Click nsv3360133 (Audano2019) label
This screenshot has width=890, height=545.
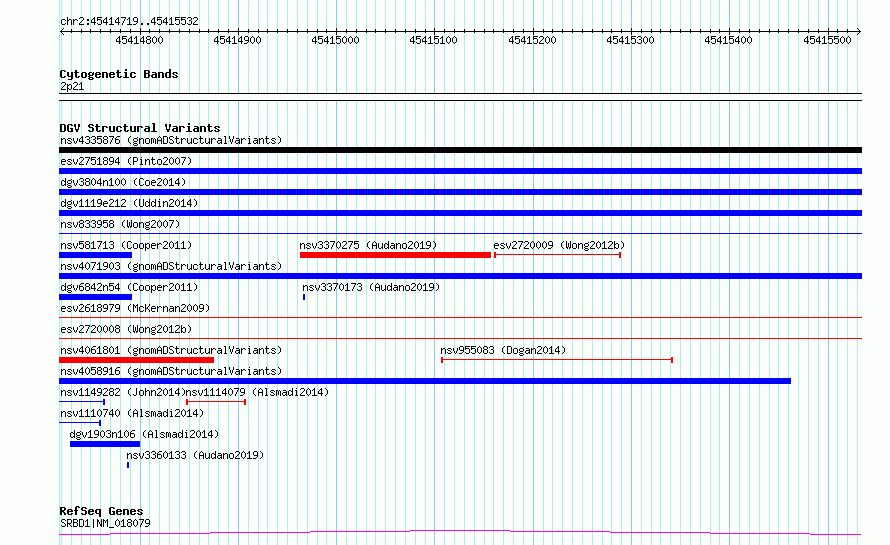[195, 455]
